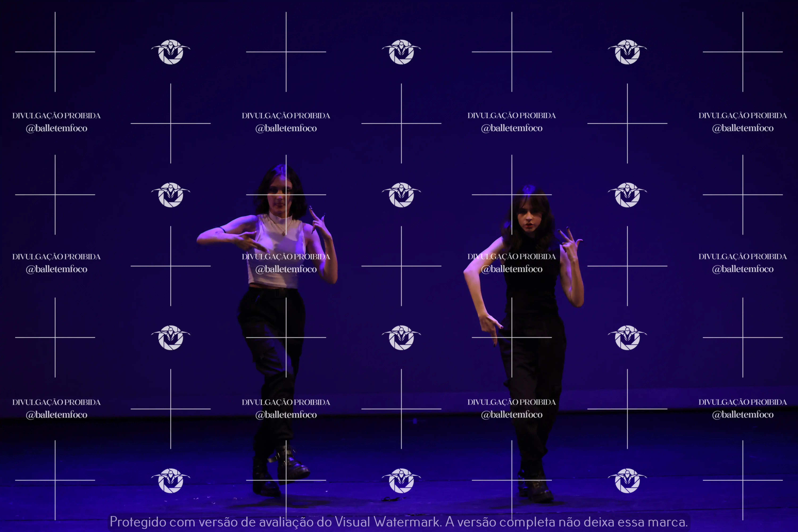Click the top-left camera logo watermark
Image resolution: width=798 pixels, height=532 pixels.
coord(171,52)
